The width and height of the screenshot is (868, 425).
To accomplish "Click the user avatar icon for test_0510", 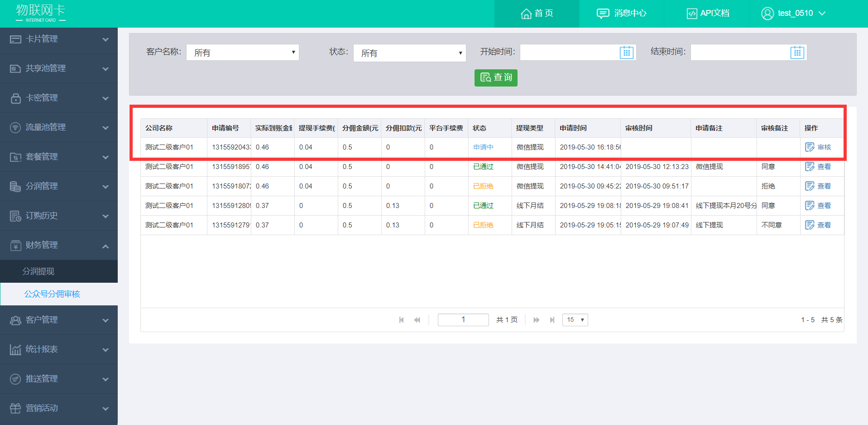I will point(767,14).
